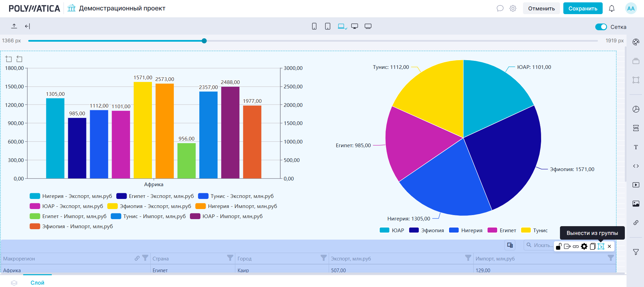Open filter on Страна column header
The image size is (644, 287).
(x=230, y=258)
